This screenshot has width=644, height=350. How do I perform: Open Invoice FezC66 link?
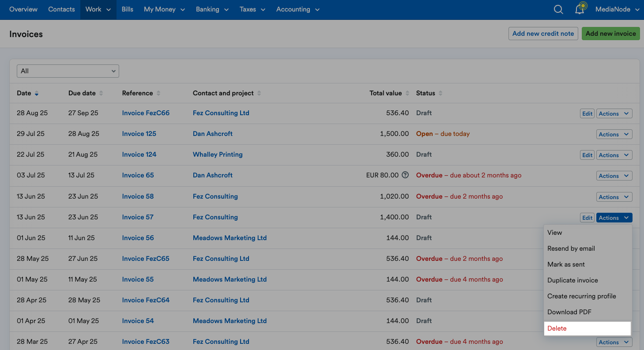146,113
